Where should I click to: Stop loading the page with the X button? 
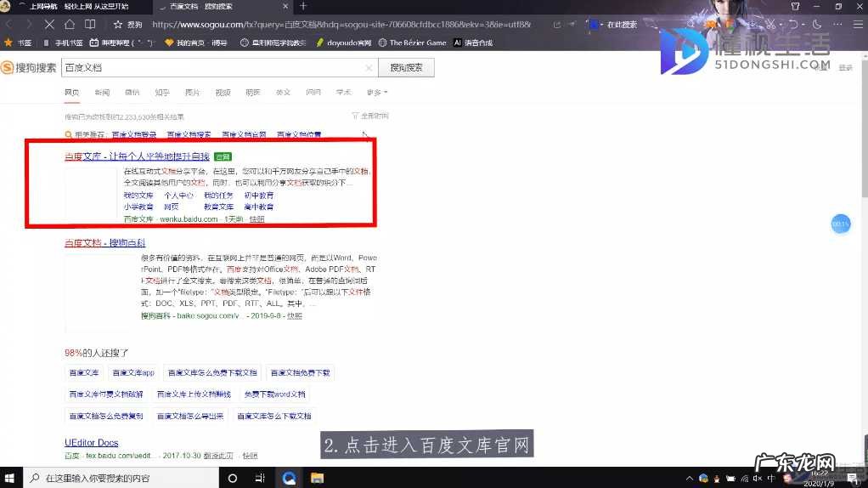48,25
